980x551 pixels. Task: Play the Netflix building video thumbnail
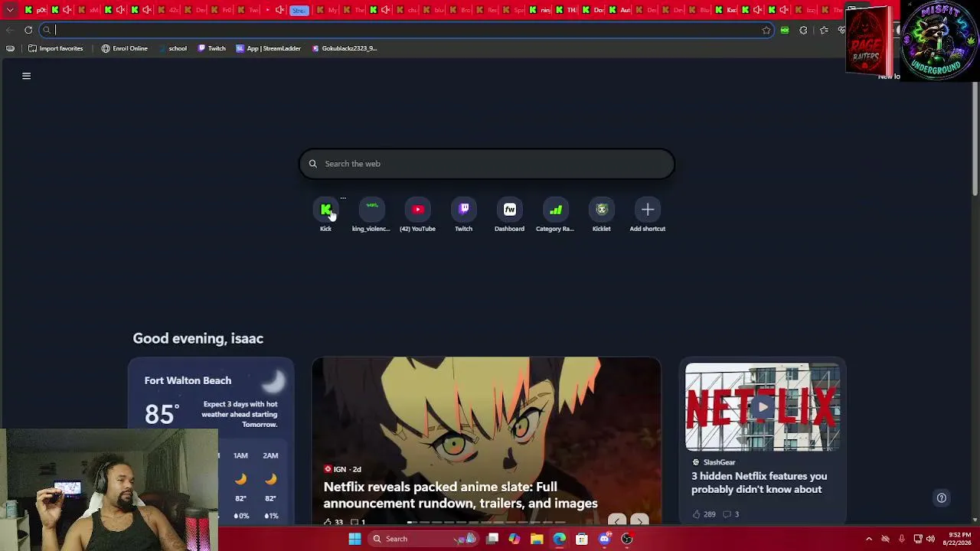[x=763, y=407]
